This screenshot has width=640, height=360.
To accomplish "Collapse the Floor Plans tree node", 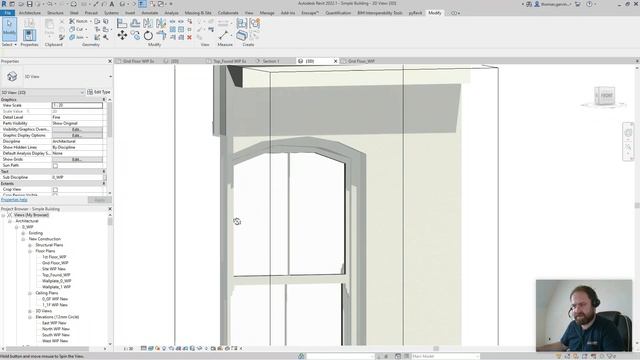I will click(30, 251).
